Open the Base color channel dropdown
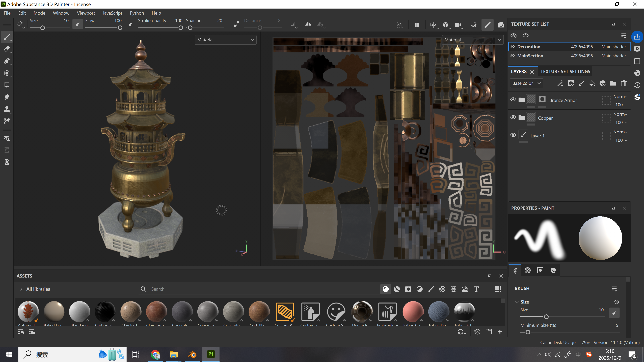 [526, 83]
